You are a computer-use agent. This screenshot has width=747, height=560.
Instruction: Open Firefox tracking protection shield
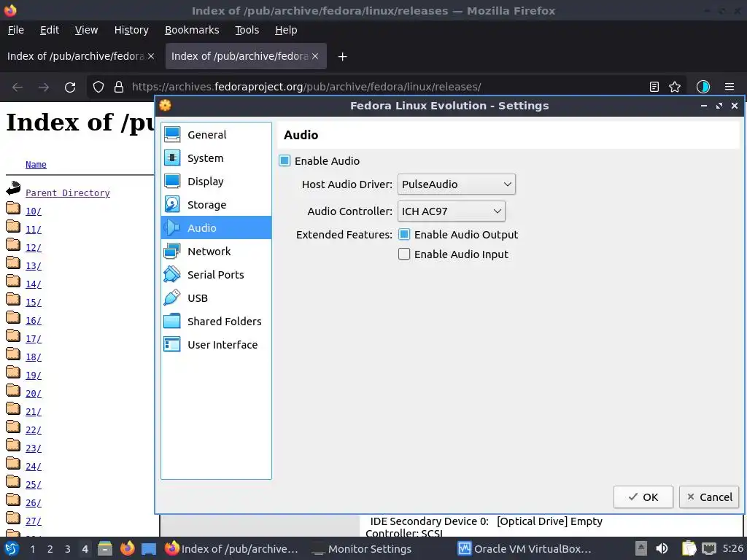click(x=98, y=87)
